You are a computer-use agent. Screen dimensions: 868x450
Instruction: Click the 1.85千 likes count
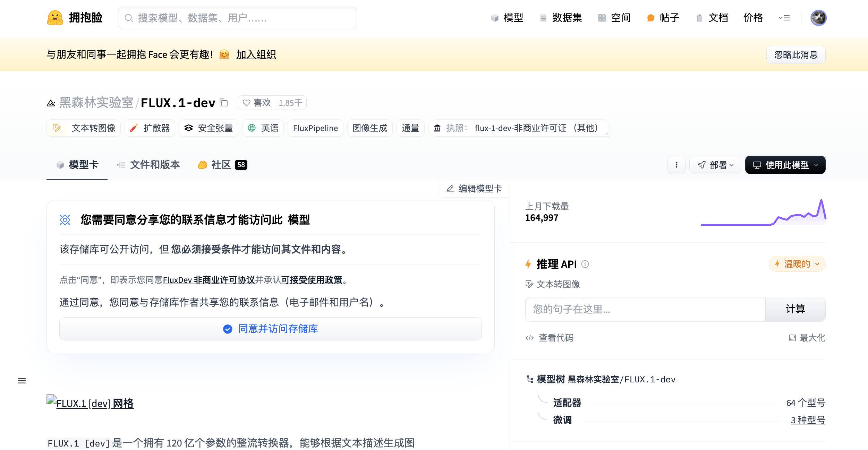(291, 103)
